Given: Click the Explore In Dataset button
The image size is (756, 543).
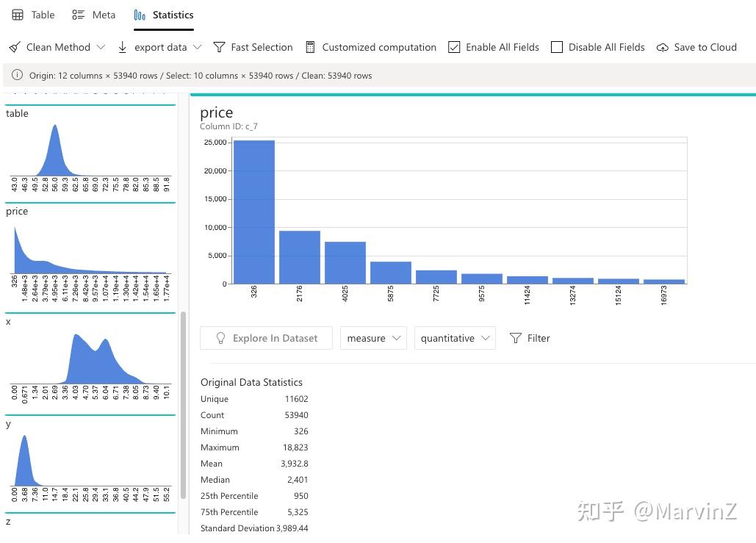Looking at the screenshot, I should [266, 338].
